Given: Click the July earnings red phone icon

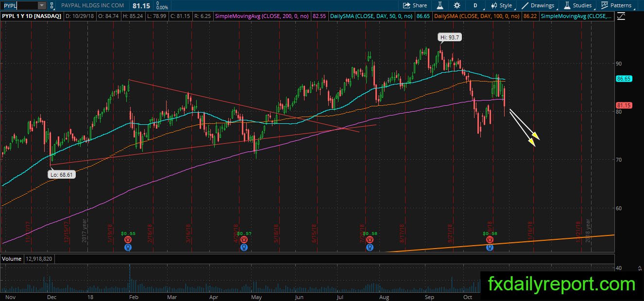Looking at the screenshot, I should (370, 240).
